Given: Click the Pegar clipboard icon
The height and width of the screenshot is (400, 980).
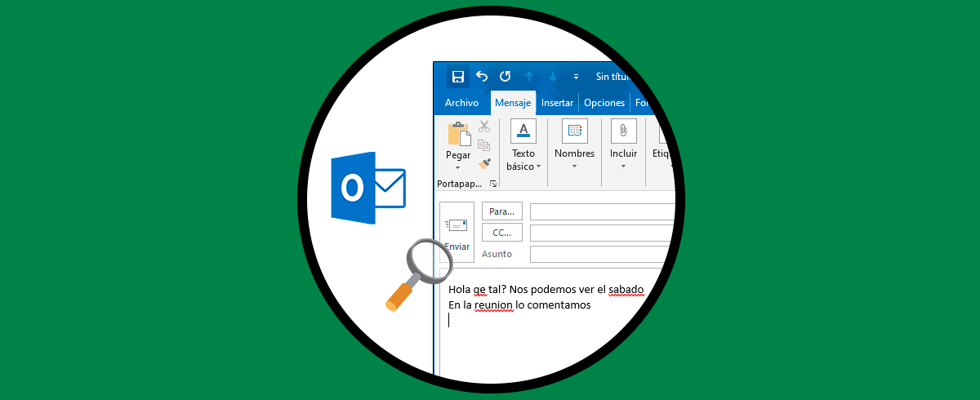Looking at the screenshot, I should (x=458, y=132).
